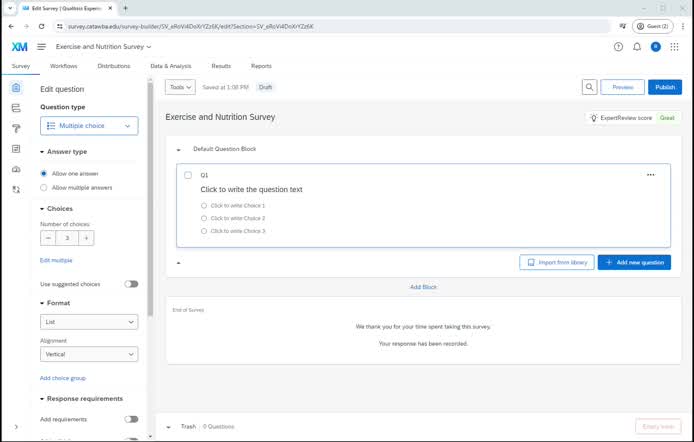Reload the browser page
This screenshot has height=442, width=694.
click(x=41, y=27)
